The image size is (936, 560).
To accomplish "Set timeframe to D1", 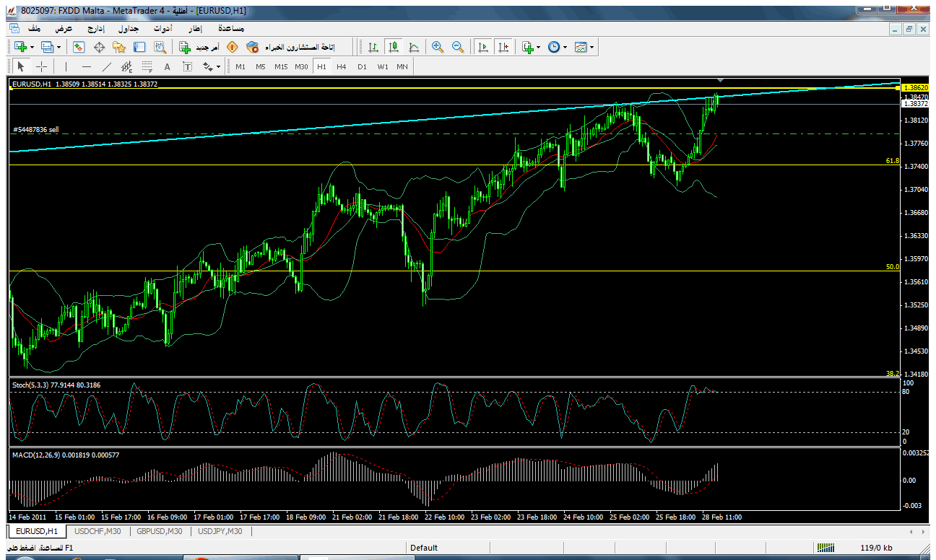I will point(362,66).
